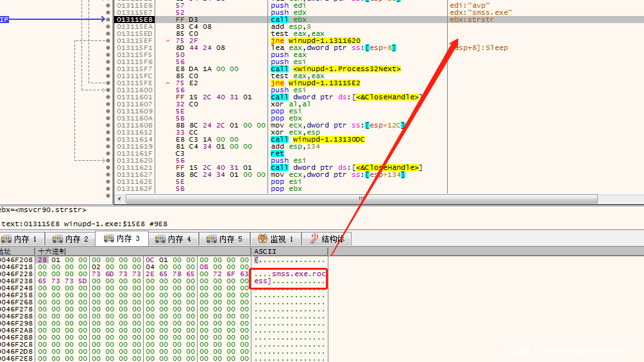Select byte 28 at dump address 0046F208
The image size is (644, 362).
click(x=42, y=260)
